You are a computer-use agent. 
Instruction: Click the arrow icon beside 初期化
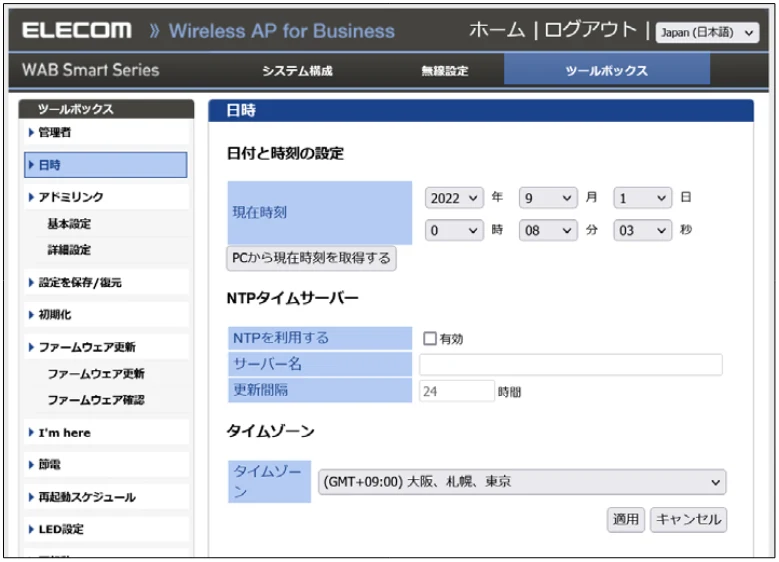[31, 315]
